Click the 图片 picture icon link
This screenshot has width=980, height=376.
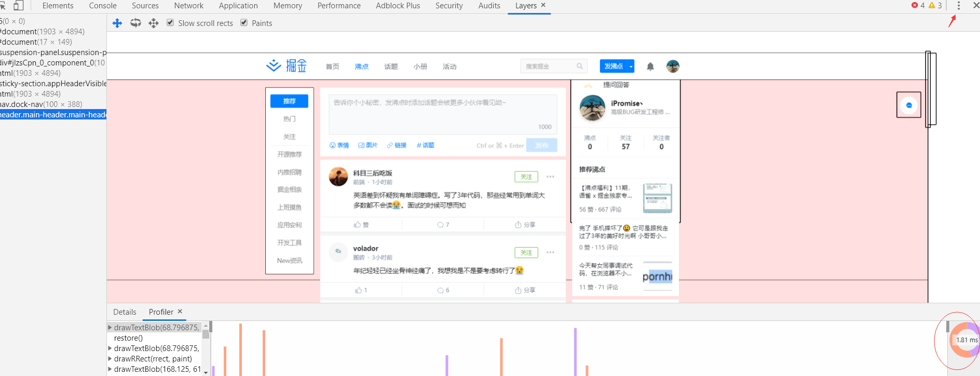pyautogui.click(x=368, y=145)
